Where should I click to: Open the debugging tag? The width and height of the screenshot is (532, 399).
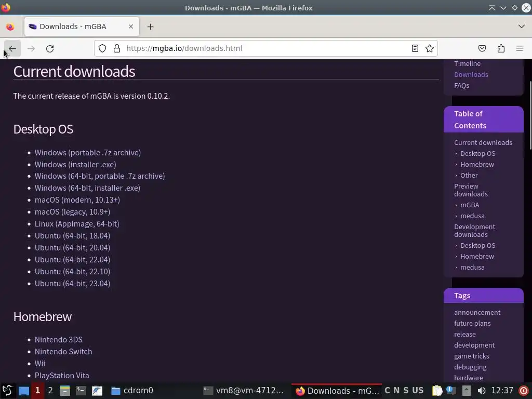tap(470, 367)
